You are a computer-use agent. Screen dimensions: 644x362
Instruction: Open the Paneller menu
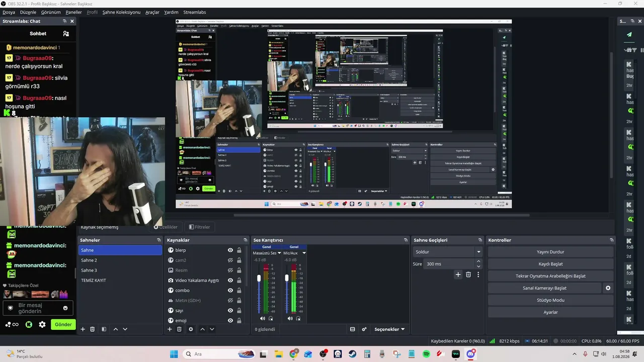73,12
